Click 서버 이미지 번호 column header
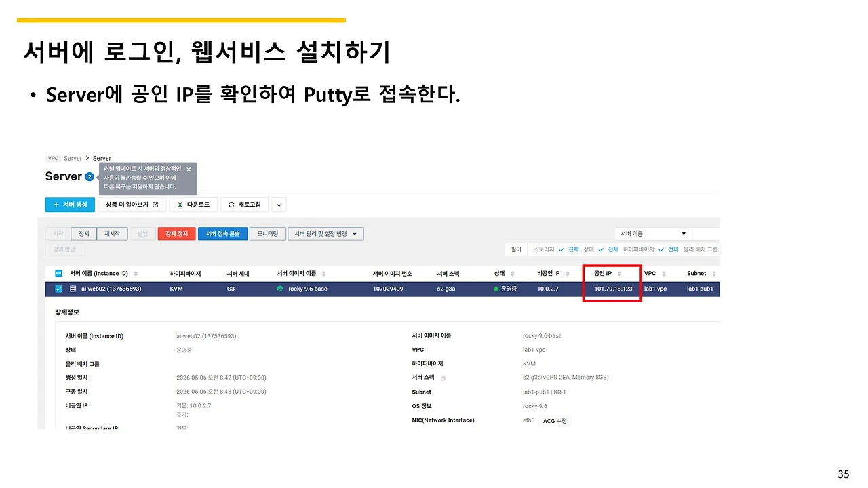 click(x=393, y=274)
